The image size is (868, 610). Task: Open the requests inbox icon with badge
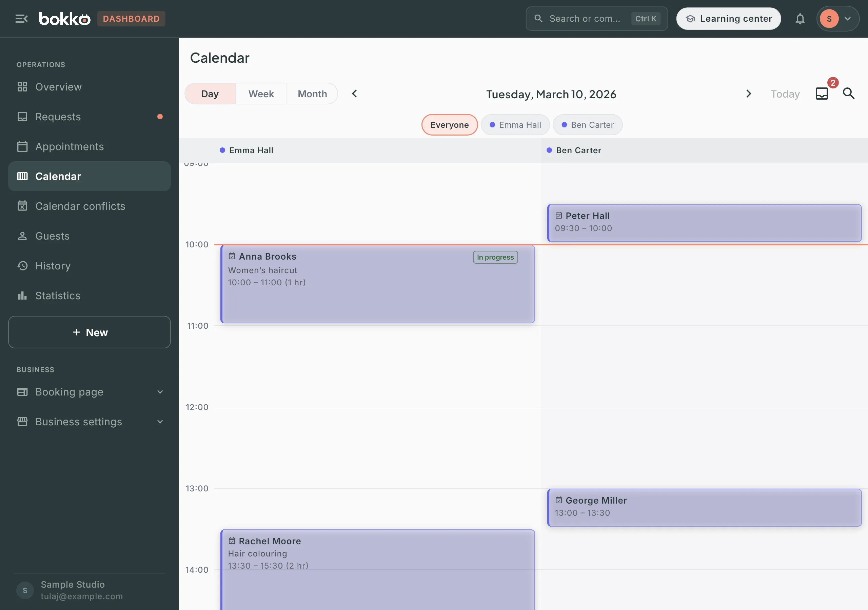coord(822,93)
